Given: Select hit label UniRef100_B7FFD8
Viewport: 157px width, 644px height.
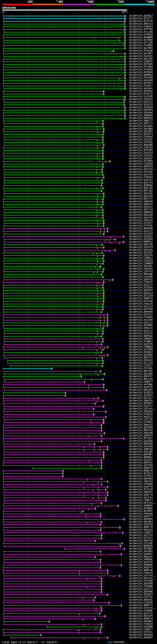Looking at the screenshot, I should [x=141, y=29].
